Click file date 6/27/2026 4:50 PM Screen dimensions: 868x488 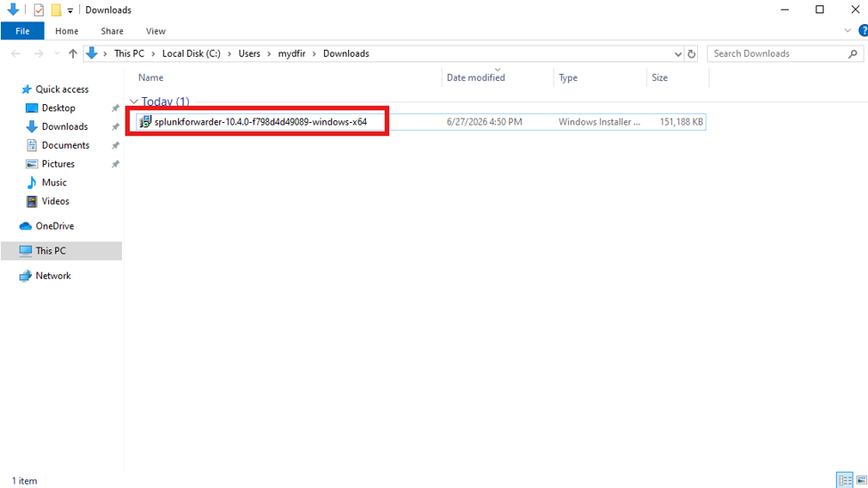(484, 122)
